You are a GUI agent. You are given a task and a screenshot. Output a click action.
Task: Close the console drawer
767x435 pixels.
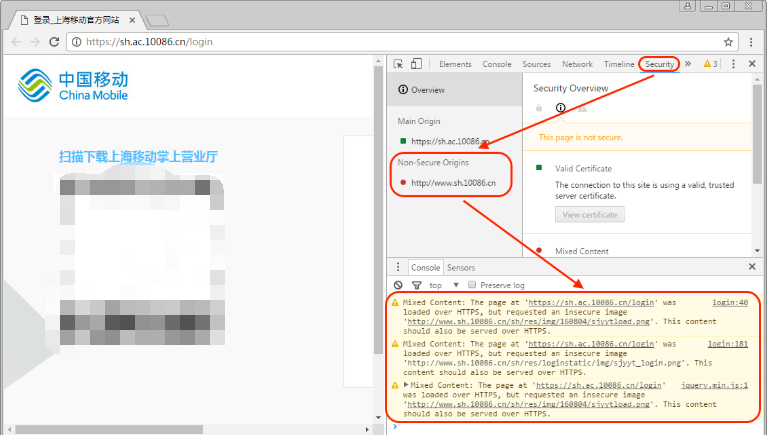[x=752, y=267]
